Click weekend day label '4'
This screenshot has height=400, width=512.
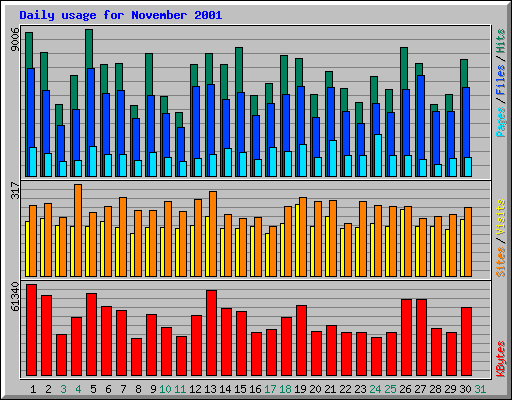[78, 389]
